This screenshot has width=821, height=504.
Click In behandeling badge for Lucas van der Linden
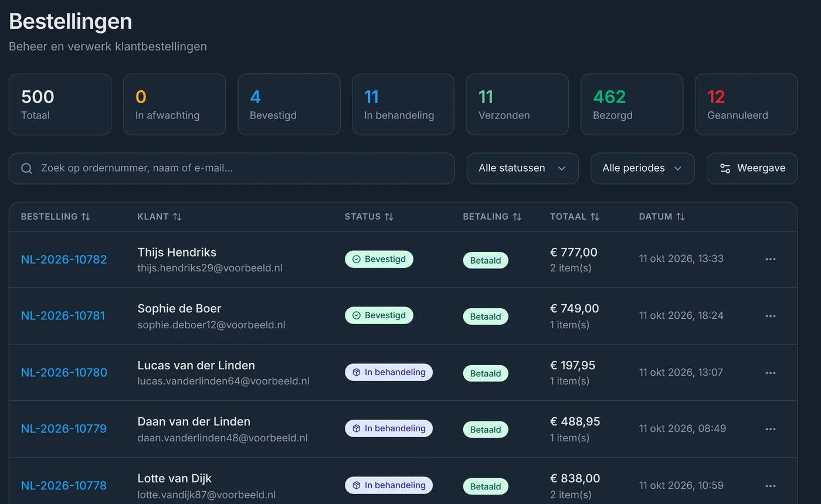click(389, 372)
